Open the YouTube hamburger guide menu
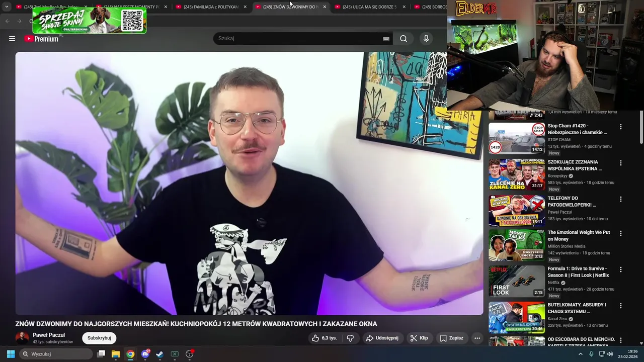 (x=12, y=39)
